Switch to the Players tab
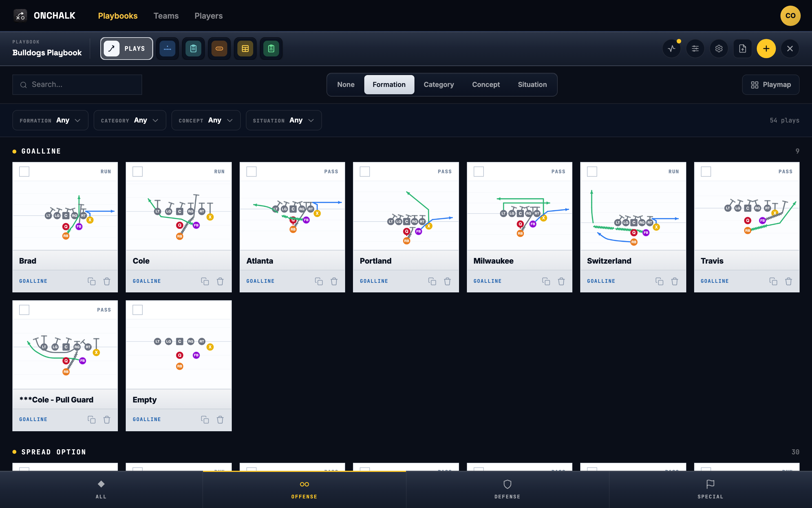This screenshot has width=812, height=508. pos(209,16)
